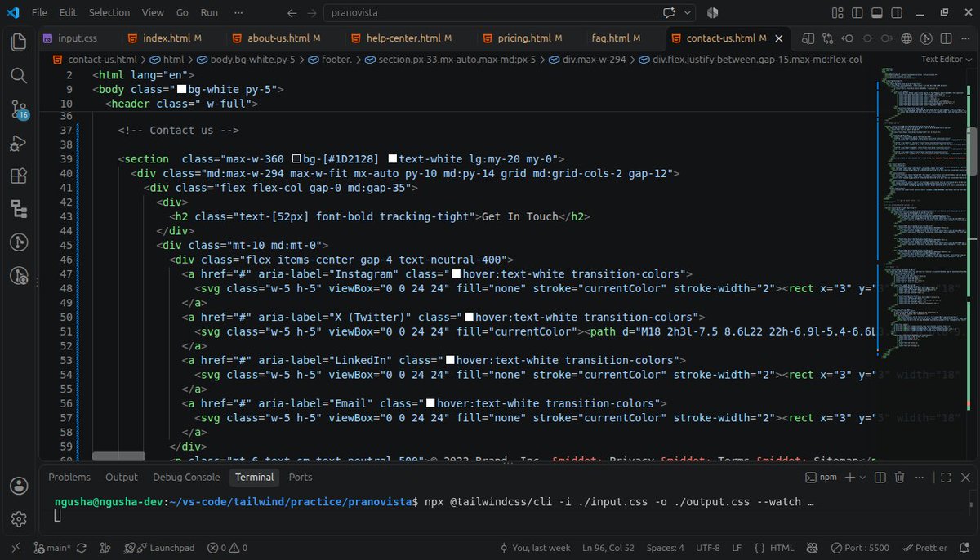This screenshot has height=560, width=980.
Task: Kill terminal using the trash icon
Action: click(x=899, y=478)
